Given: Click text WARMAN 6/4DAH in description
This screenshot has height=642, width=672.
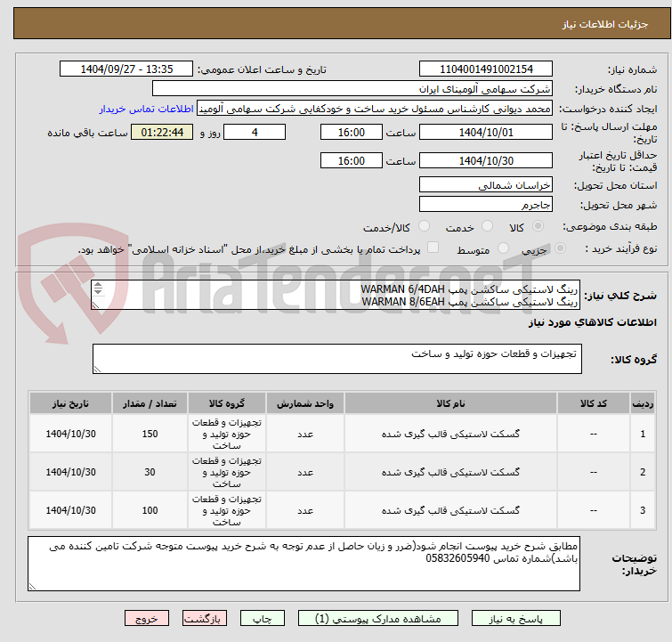Looking at the screenshot, I should pyautogui.click(x=402, y=289).
